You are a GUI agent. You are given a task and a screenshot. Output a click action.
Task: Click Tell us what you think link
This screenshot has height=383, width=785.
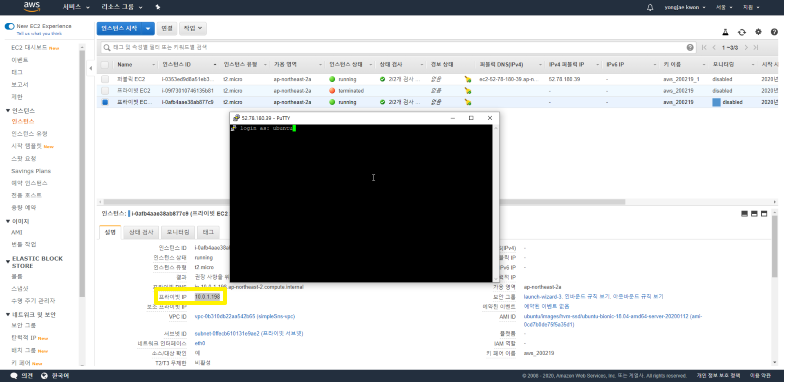pos(39,34)
